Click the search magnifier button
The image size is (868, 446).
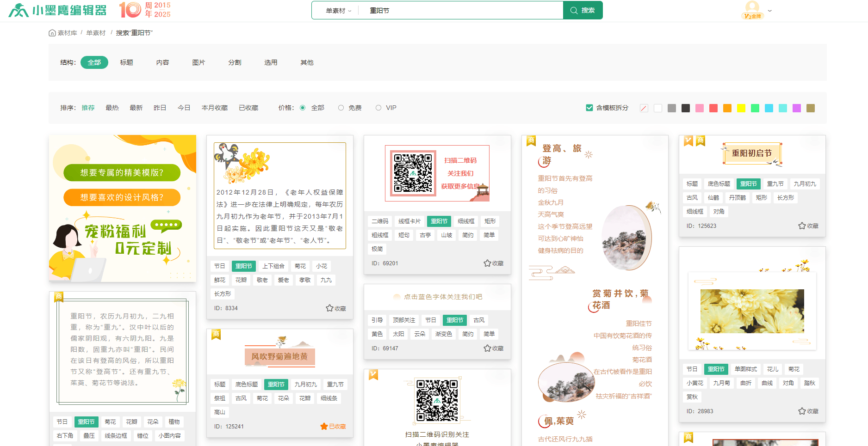(583, 10)
